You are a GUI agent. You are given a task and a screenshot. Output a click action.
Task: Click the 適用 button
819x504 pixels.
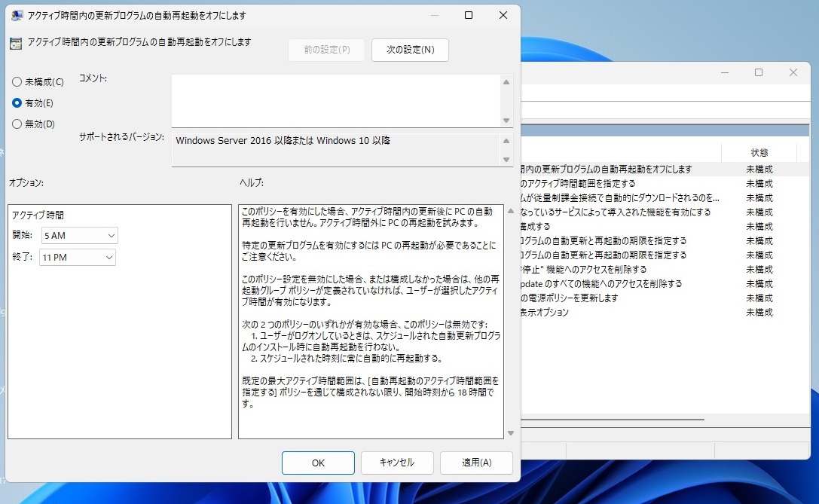pos(476,463)
